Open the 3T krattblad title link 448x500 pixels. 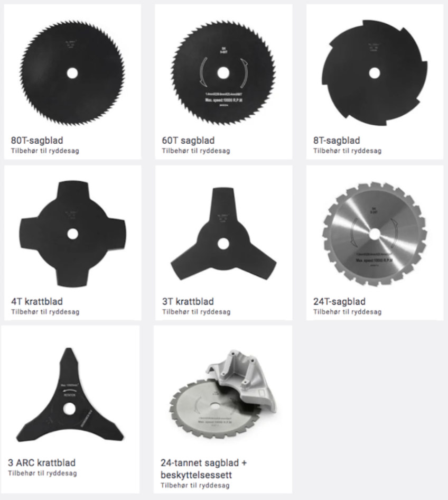click(188, 301)
